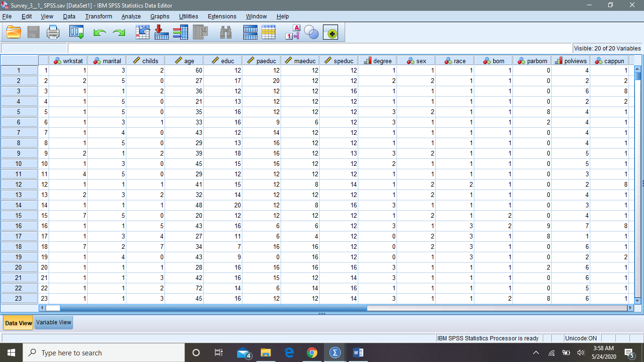Open a data document
Screen dimensions: 644x362
pyautogui.click(x=13, y=32)
